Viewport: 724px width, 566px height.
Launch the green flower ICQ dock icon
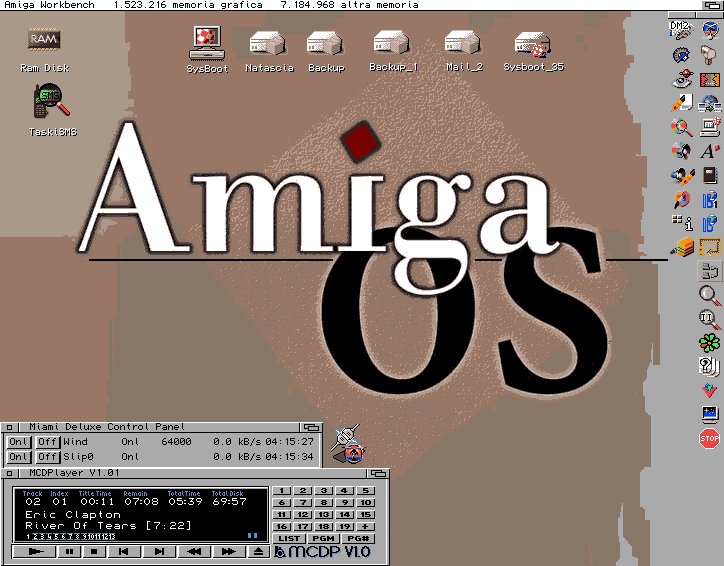pos(709,343)
